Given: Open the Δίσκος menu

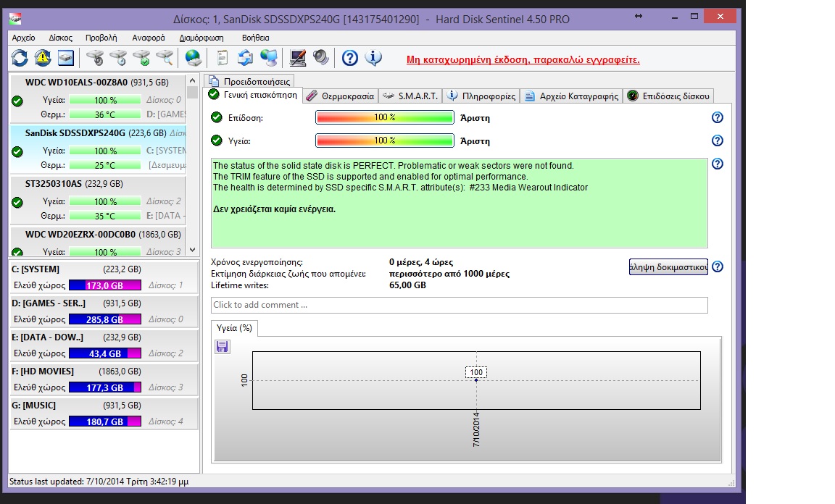Looking at the screenshot, I should (x=60, y=38).
